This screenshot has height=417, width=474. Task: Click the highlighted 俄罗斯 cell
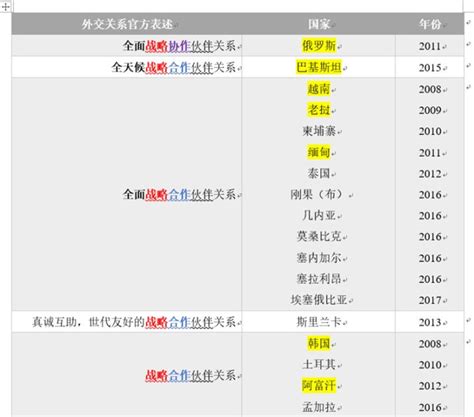coord(319,46)
